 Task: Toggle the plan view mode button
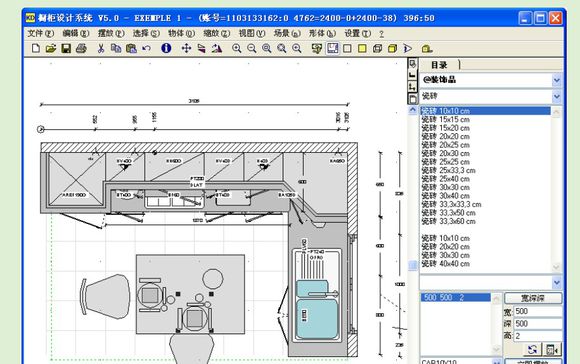pos(332,48)
